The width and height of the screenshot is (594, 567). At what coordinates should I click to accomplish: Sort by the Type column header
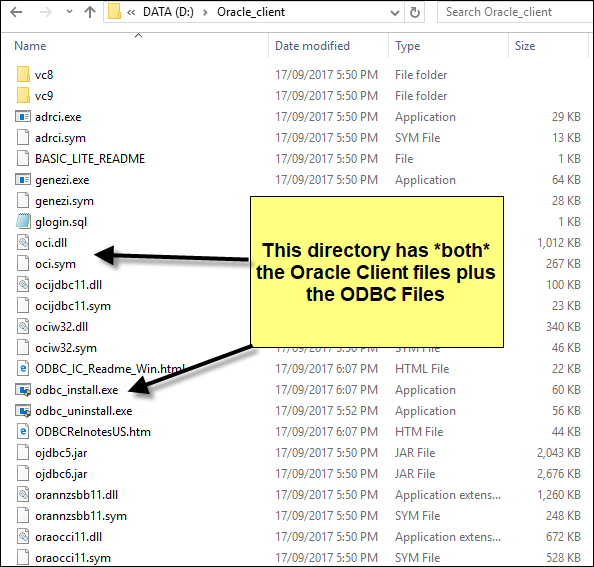(x=408, y=46)
